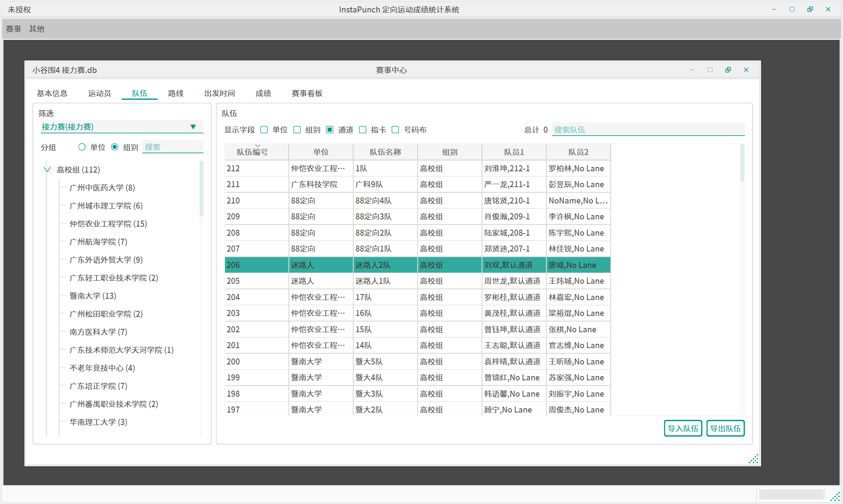Enable the 单位 display field checkbox

[264, 130]
